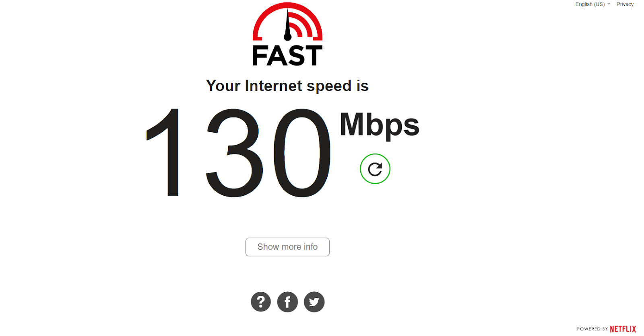Click the large digit 0 in speed result
The width and height of the screenshot is (644, 336).
point(302,153)
